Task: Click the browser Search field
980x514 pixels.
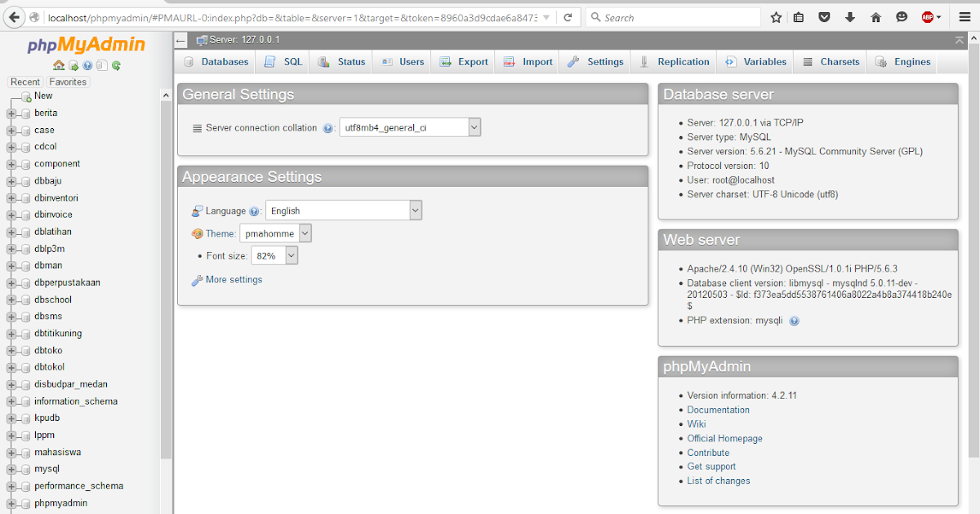Action: [x=674, y=17]
